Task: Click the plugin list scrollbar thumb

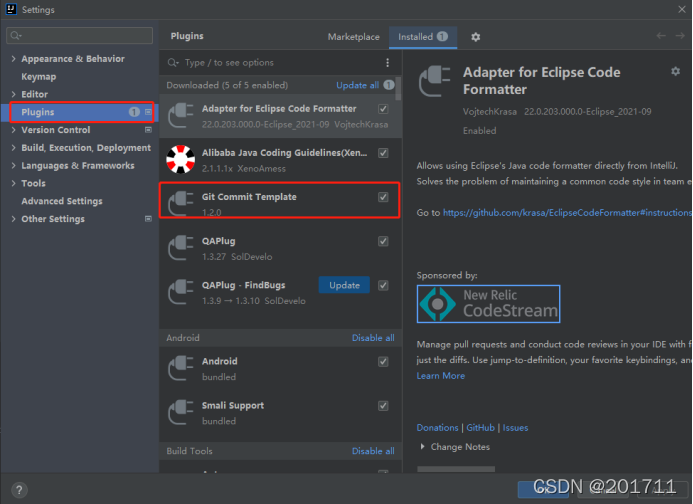Action: (x=398, y=88)
